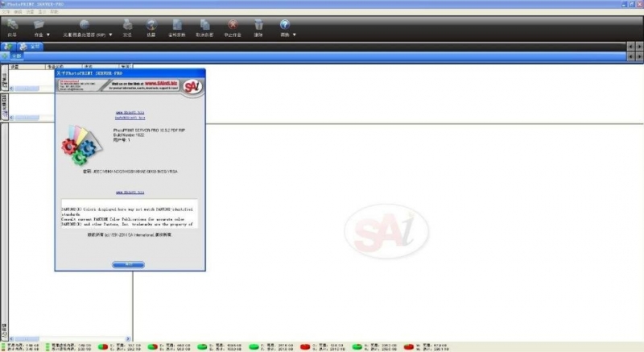Open the info@SAintl.biz email link
Screen dimensions: 644x352
(x=130, y=118)
